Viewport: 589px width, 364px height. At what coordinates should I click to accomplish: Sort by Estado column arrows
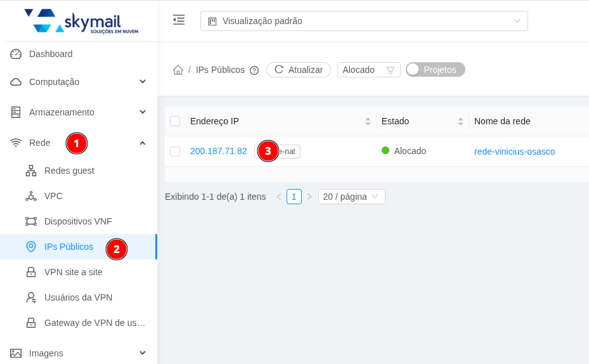pos(460,121)
